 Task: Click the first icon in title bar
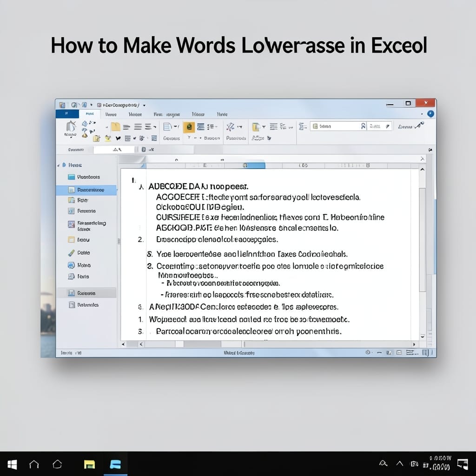tap(62, 105)
